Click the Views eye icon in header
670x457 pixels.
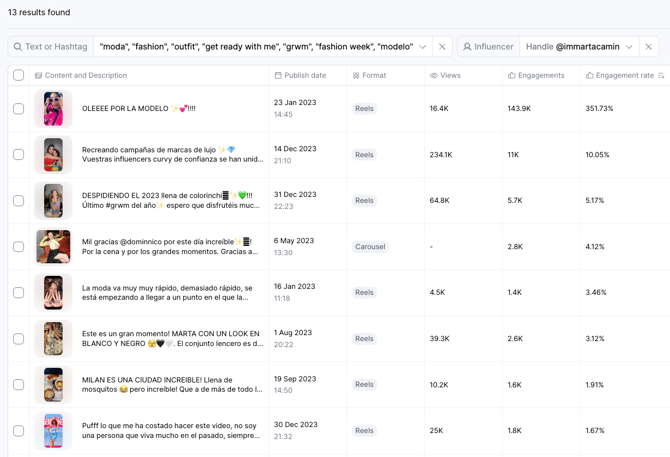tap(434, 76)
